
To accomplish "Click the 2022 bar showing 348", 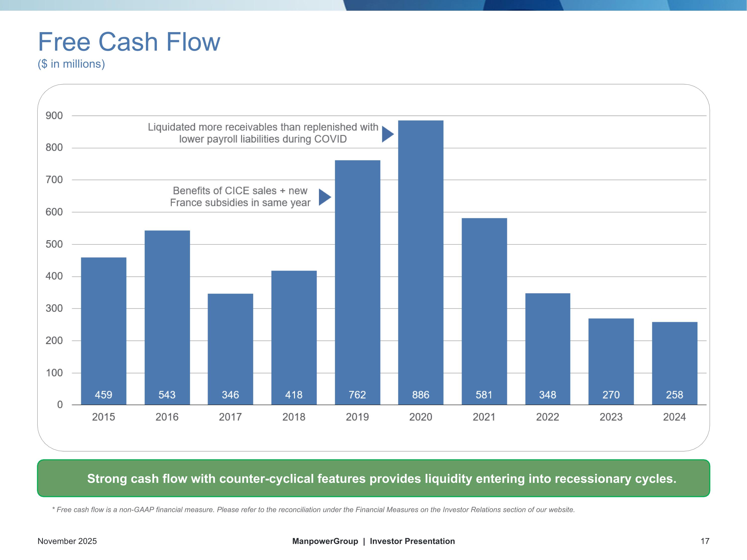I will tap(547, 349).
